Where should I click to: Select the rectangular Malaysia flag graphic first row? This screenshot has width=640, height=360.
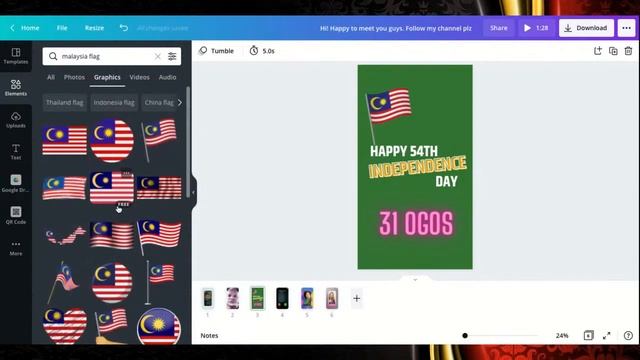point(64,141)
